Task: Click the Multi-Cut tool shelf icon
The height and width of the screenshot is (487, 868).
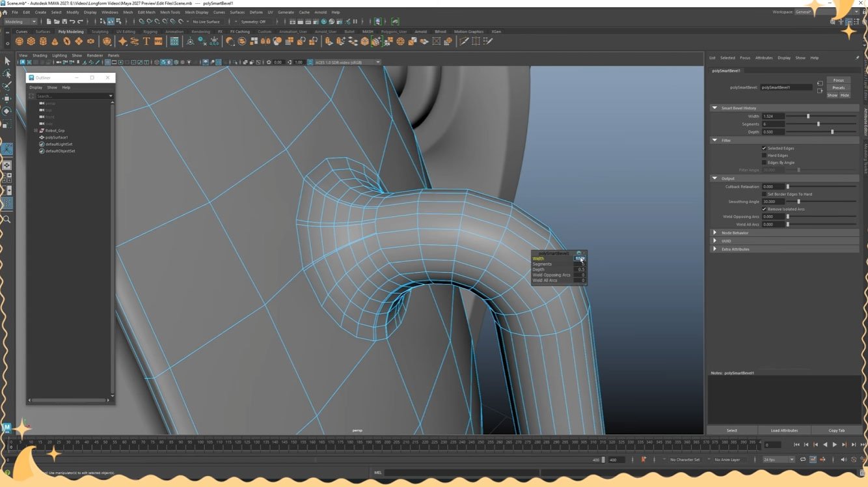Action: coord(464,41)
